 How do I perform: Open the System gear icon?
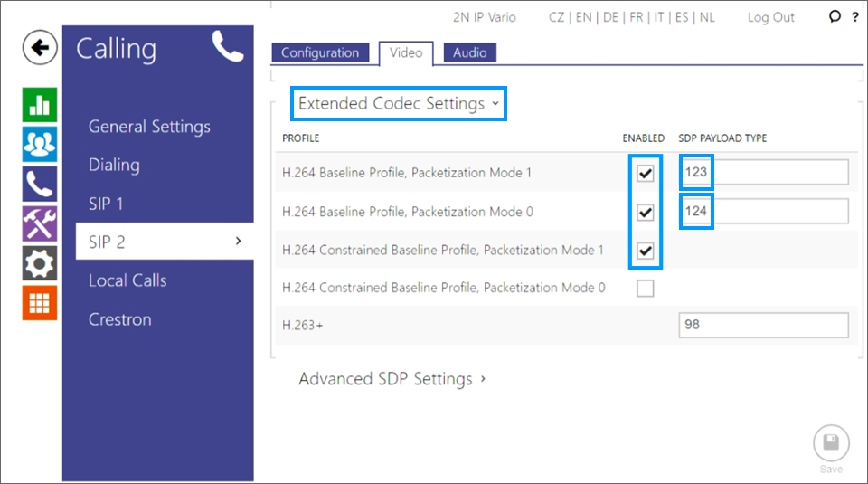coord(40,263)
